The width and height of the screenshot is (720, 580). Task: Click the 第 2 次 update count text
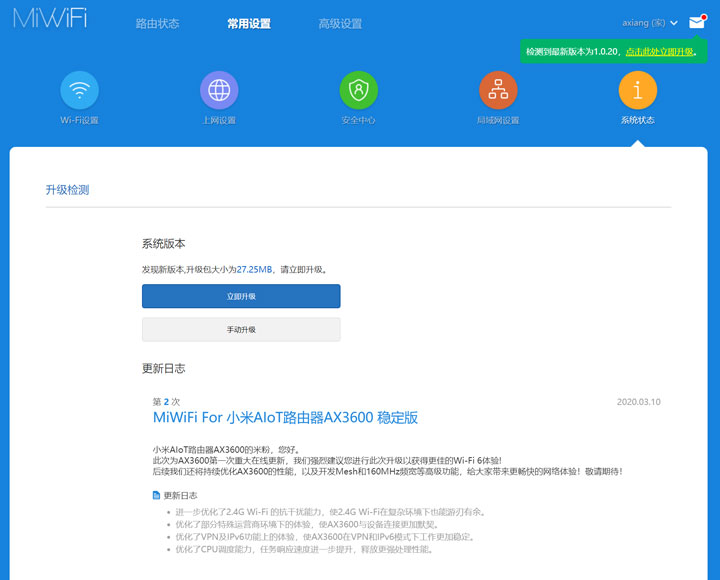point(166,402)
